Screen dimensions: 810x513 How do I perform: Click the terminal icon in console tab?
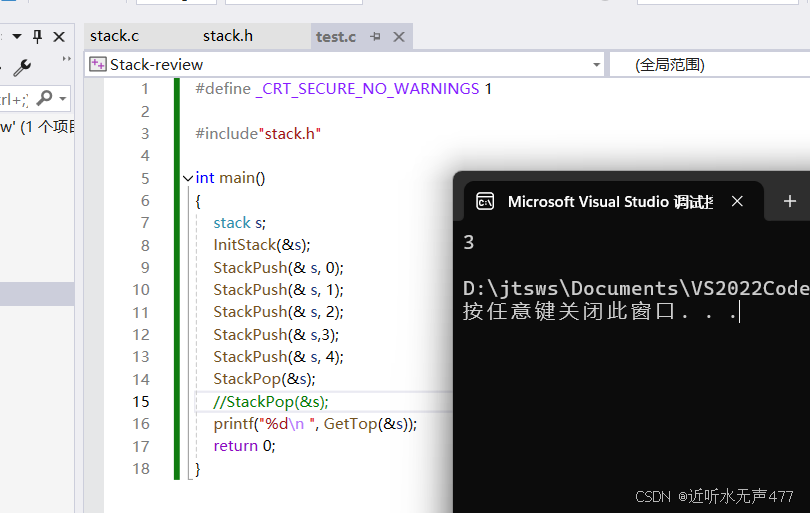coord(485,201)
